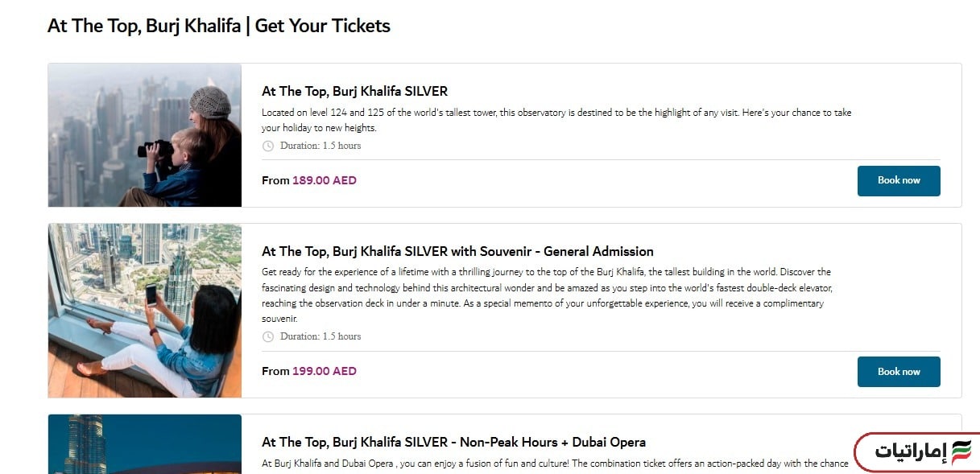Click the Dubai Opera combination ticket description
The width and height of the screenshot is (980, 474).
(x=554, y=464)
